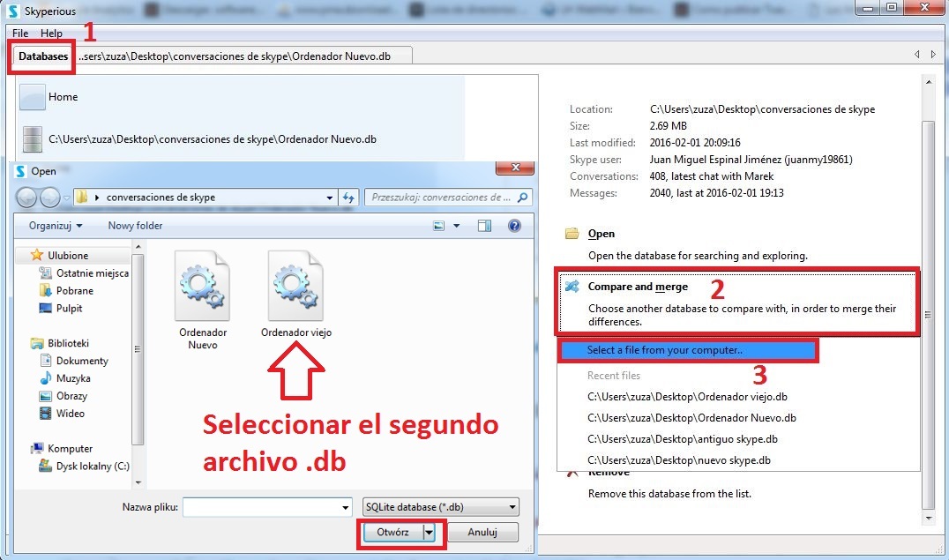Select Ostatnie miejsca in the sidebar
Image resolution: width=949 pixels, height=560 pixels.
pos(93,273)
